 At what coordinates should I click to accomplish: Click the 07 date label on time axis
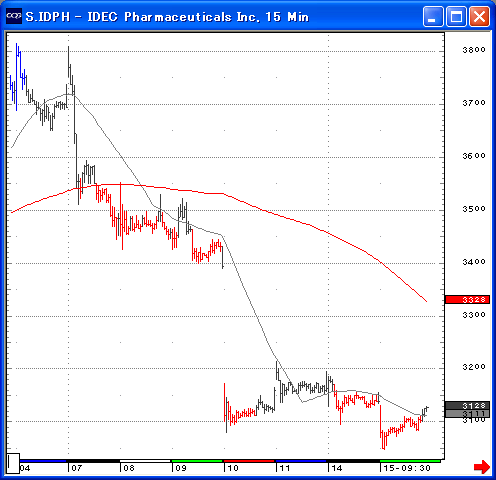(x=77, y=468)
